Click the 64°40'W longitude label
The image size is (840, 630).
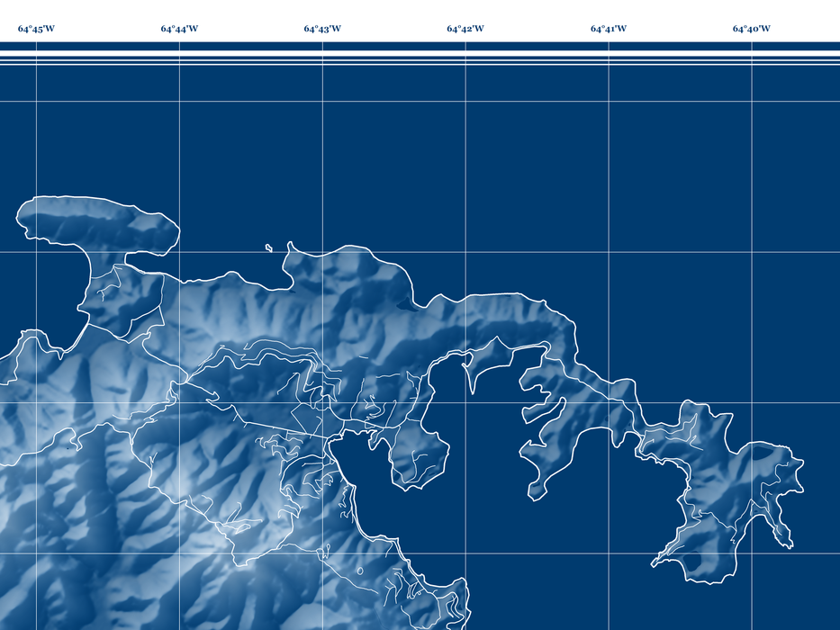752,29
